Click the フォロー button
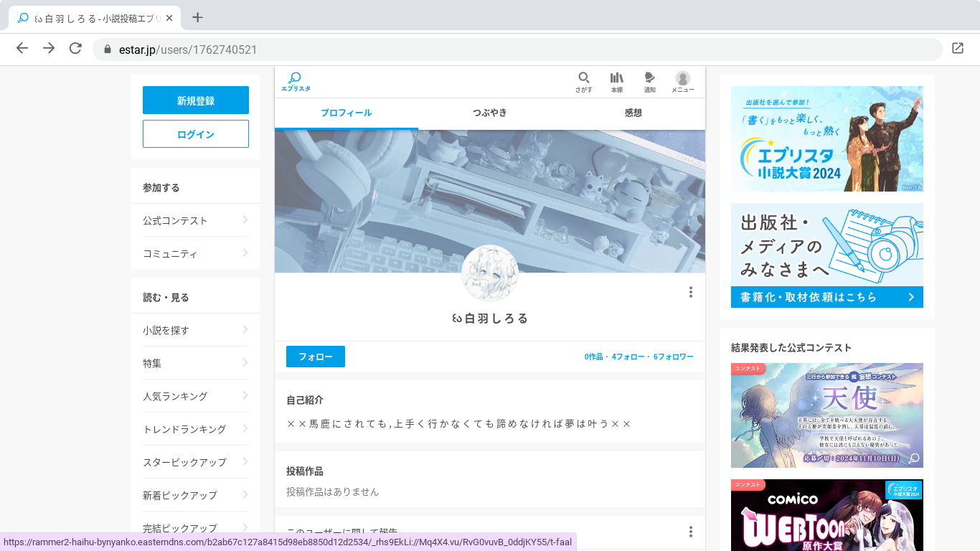 pos(316,357)
